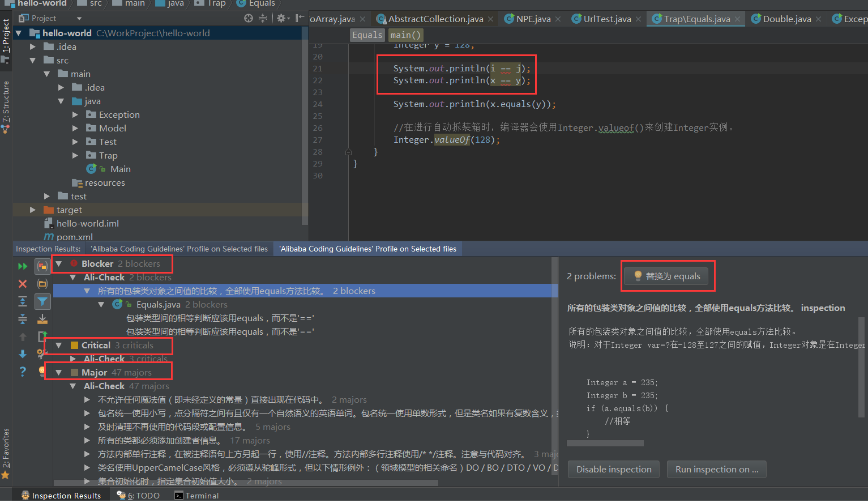The height and width of the screenshot is (503, 868).
Task: Click the 替换为 equals quick-fix button
Action: 668,276
